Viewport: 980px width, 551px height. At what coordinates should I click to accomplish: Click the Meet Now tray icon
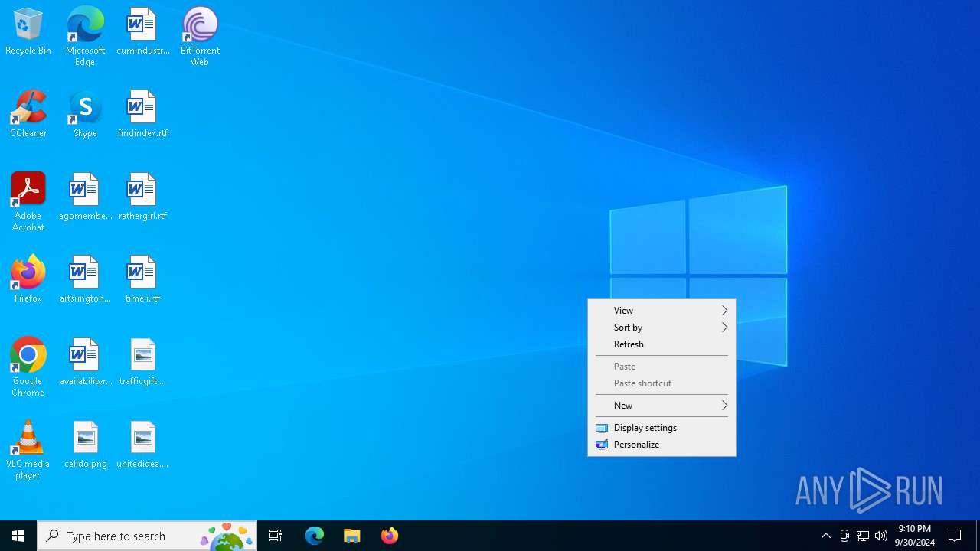point(844,536)
